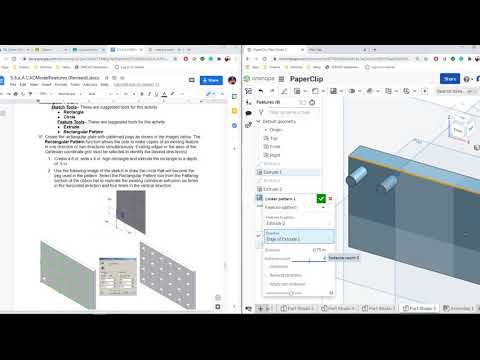480x360 pixels.
Task: Open the text color tool in Docs
Action: [164, 94]
